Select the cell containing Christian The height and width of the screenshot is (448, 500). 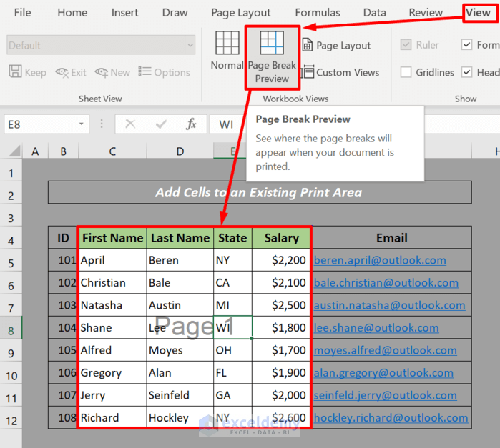pyautogui.click(x=112, y=283)
